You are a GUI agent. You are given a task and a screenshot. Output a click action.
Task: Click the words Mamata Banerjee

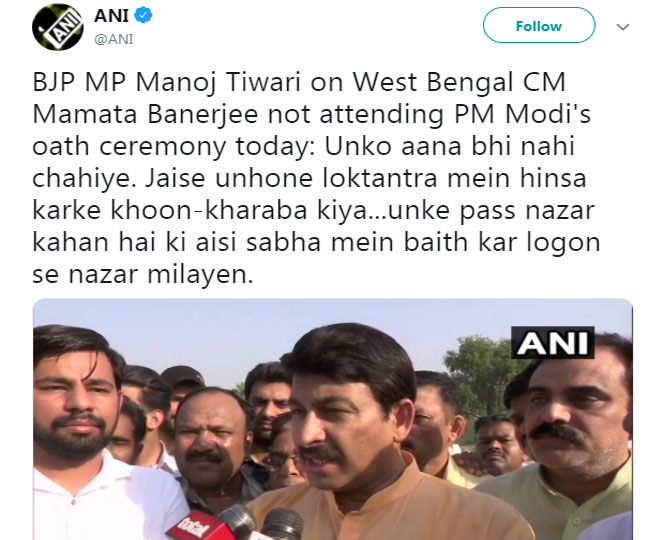[x=145, y=114]
